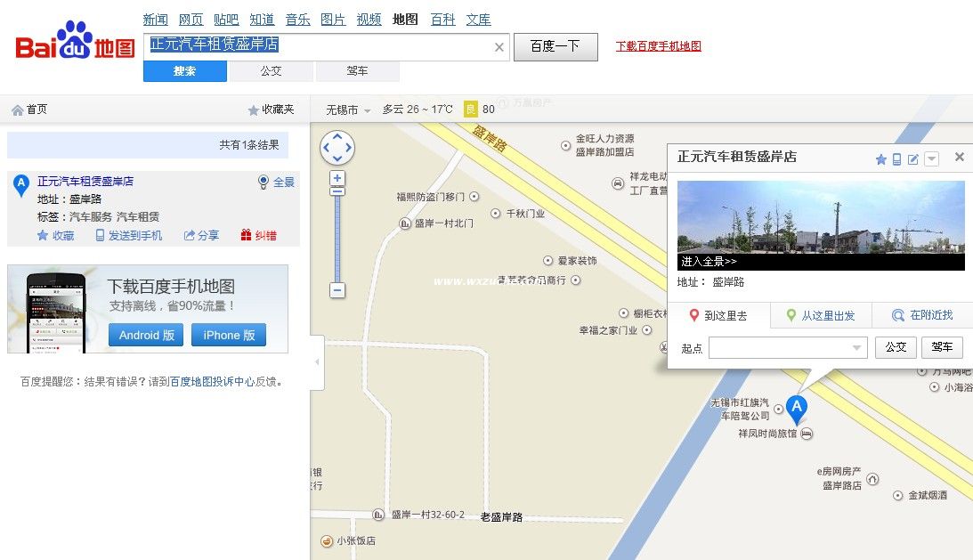Image resolution: width=973 pixels, height=560 pixels.
Task: Zoom out with the minus button
Action: (337, 290)
